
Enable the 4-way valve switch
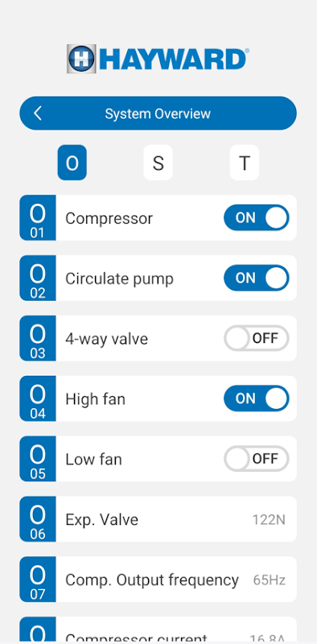[256, 338]
